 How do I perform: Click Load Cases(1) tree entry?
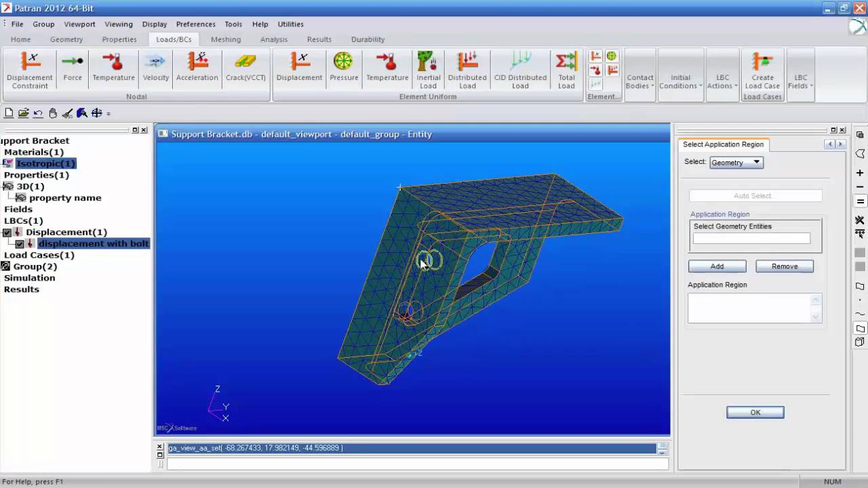click(x=39, y=255)
